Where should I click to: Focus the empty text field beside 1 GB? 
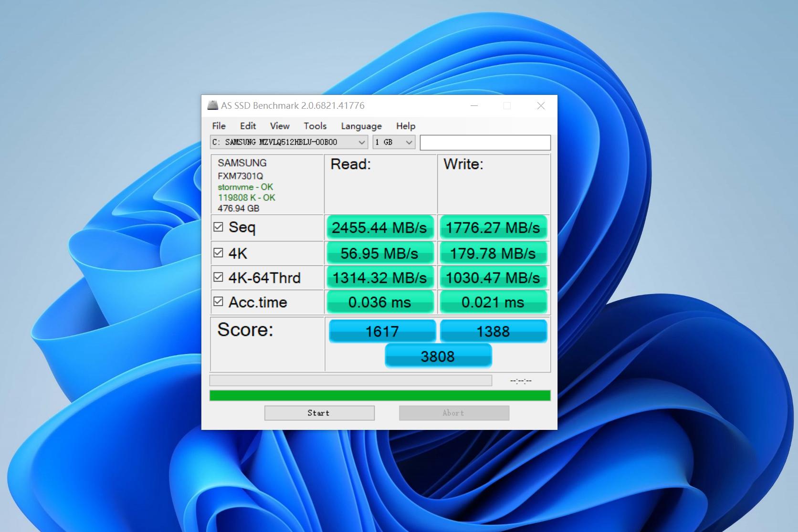(x=485, y=142)
